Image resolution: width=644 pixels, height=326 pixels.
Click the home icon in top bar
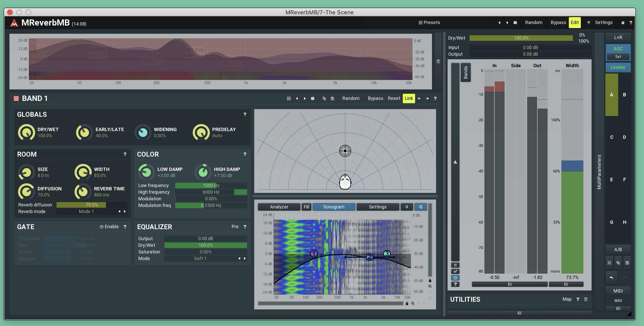tap(623, 23)
